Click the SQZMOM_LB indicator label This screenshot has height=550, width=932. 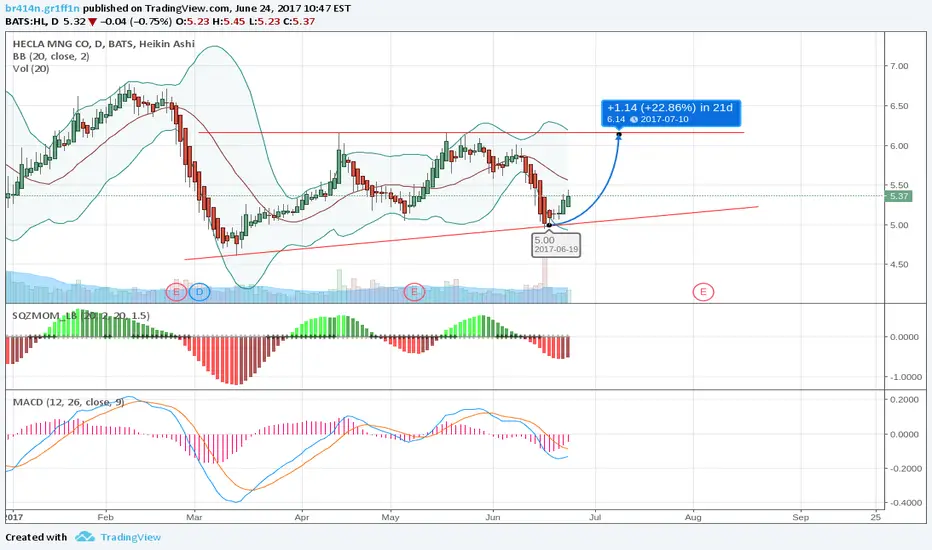coord(81,316)
